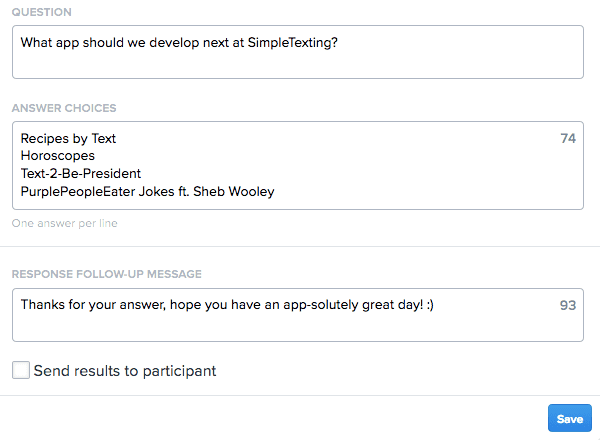
Task: Click the 'Send results to participant' label
Action: click(124, 371)
